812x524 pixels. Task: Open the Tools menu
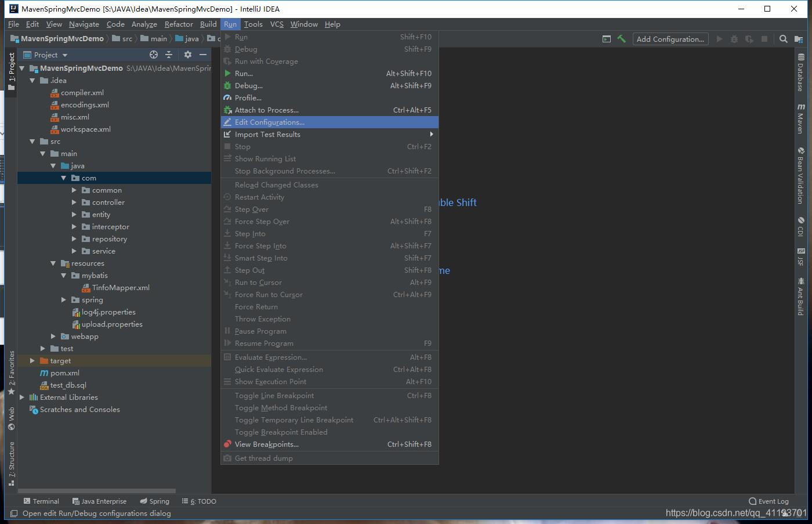[x=253, y=24]
